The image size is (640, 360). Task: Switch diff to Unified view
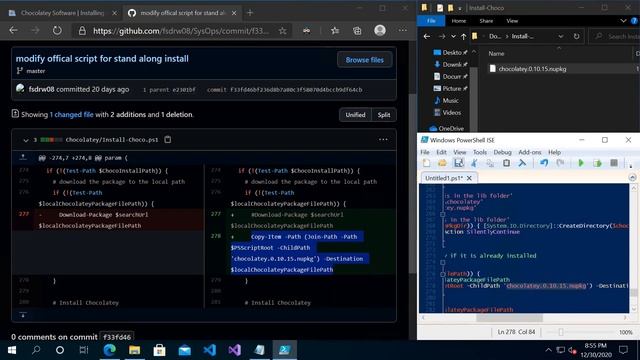click(355, 115)
